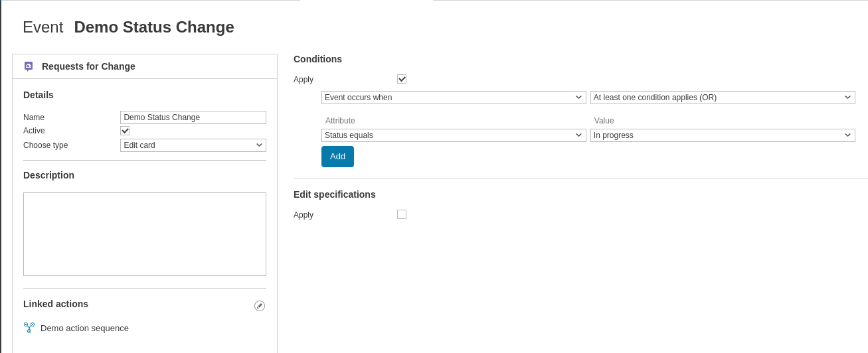Expand the 'Event occurs when' dropdown
Image resolution: width=868 pixels, height=353 pixels.
454,98
